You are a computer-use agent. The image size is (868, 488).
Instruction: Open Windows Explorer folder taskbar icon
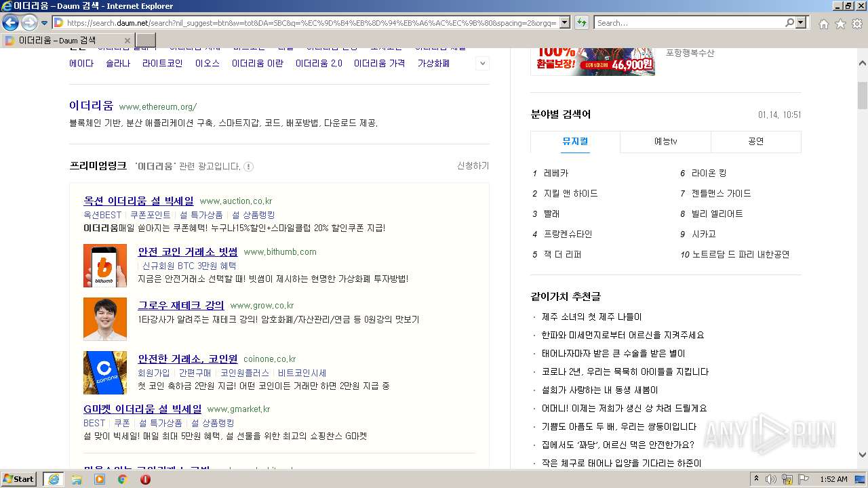click(x=77, y=479)
